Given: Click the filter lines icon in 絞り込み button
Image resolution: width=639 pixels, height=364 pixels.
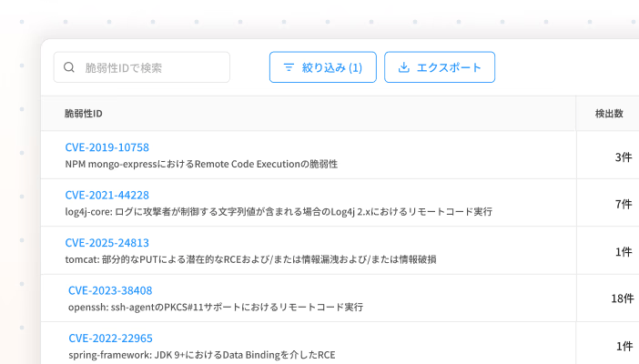Looking at the screenshot, I should click(x=289, y=67).
